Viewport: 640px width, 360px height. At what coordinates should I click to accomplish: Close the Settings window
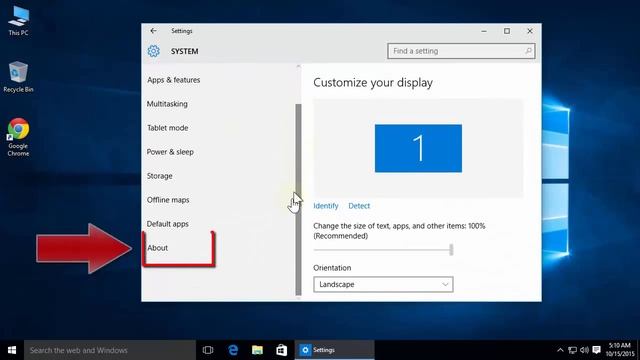[530, 31]
